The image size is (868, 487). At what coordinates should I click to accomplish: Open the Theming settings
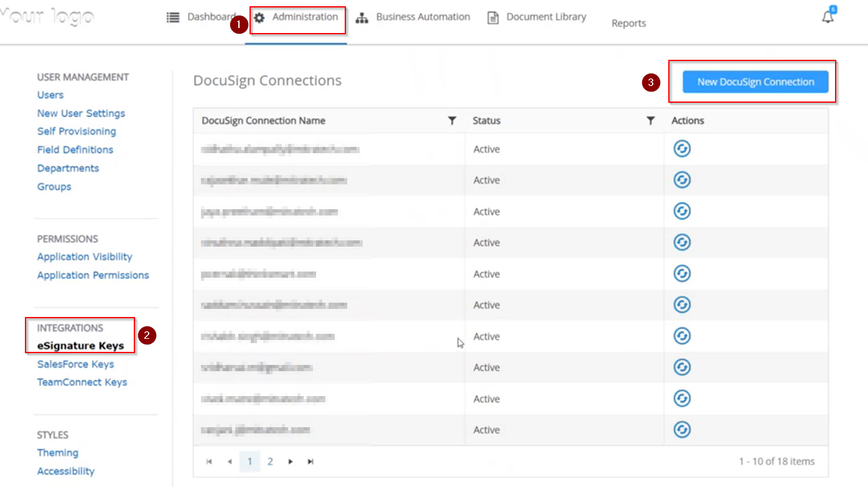[58, 453]
